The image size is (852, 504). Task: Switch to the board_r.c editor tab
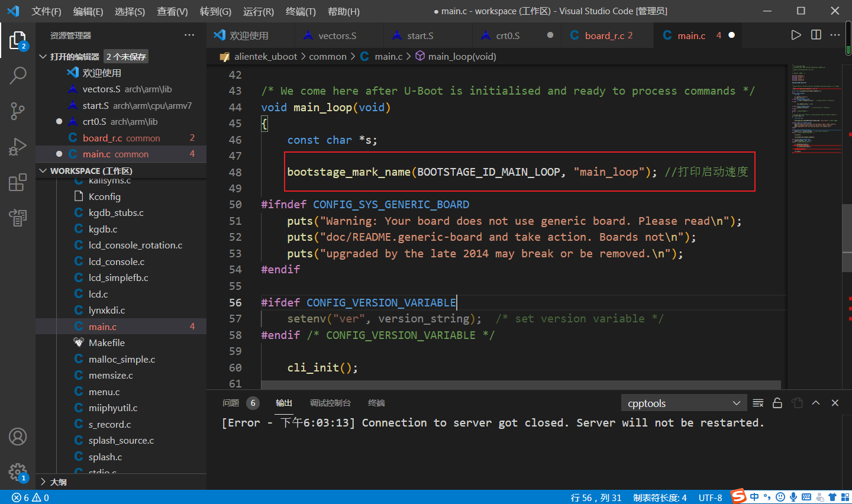(x=608, y=35)
